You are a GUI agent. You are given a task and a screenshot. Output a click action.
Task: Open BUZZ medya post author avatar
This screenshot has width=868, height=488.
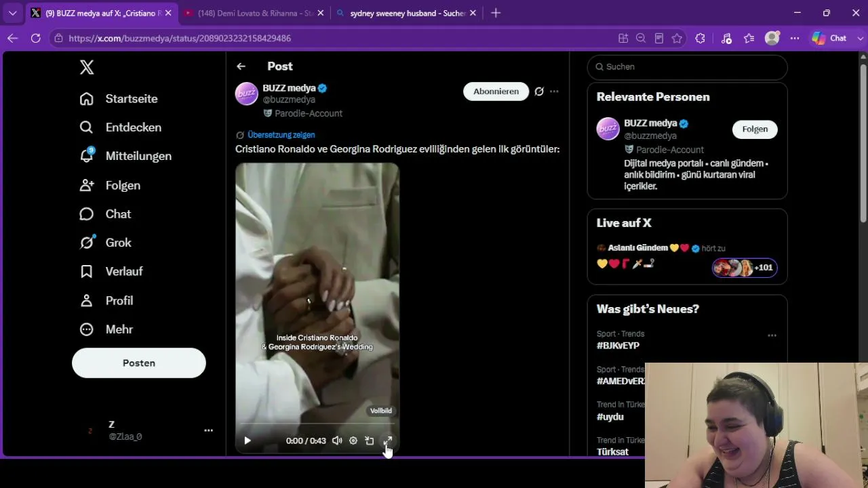click(x=247, y=94)
